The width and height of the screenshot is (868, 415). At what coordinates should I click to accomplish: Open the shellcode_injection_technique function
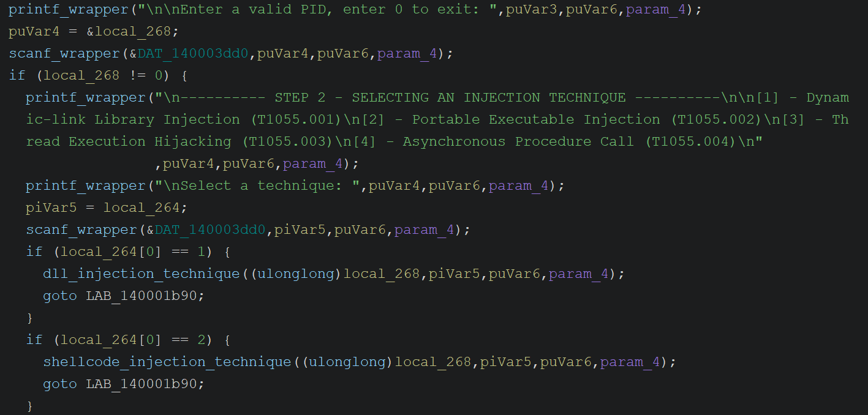(x=167, y=362)
